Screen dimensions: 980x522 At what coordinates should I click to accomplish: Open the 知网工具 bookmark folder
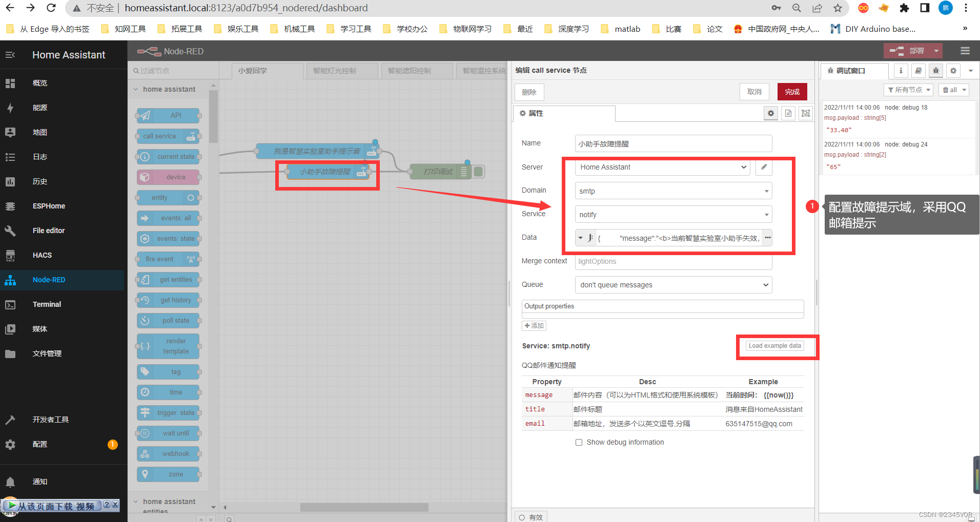[124, 29]
